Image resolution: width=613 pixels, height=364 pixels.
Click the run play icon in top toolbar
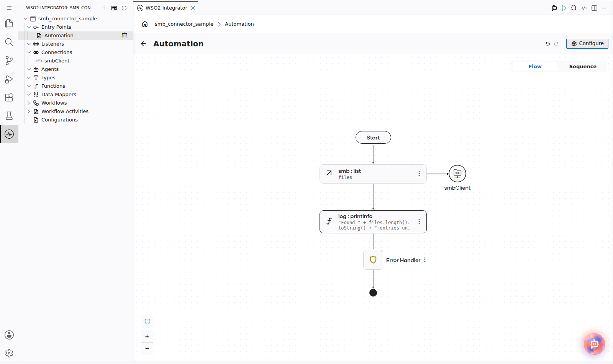tap(564, 8)
